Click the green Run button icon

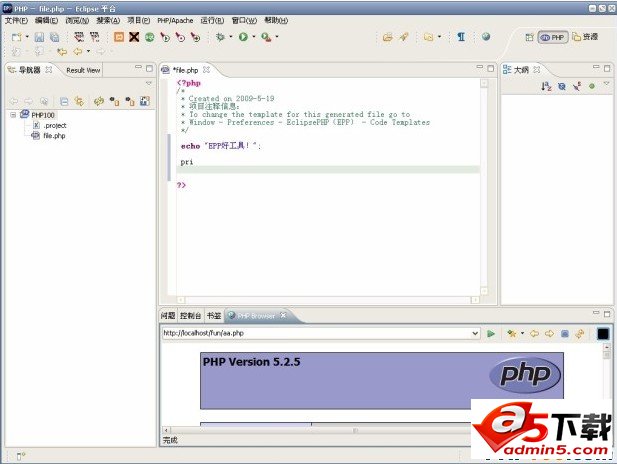coord(243,37)
